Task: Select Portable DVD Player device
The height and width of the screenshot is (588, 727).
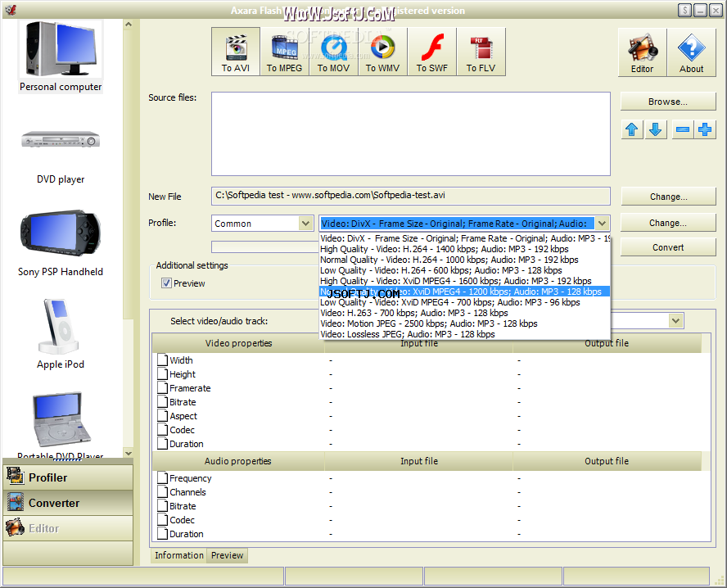Action: [x=61, y=425]
